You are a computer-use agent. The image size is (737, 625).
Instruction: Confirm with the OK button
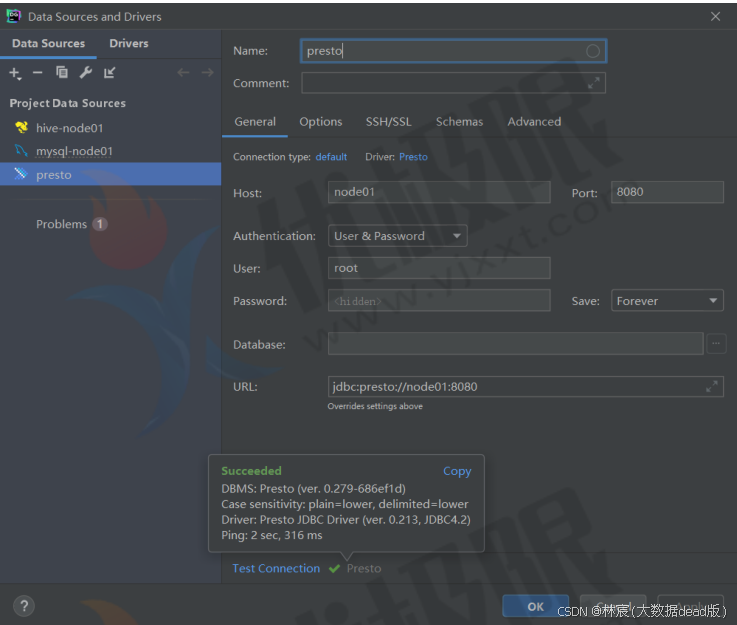[535, 606]
